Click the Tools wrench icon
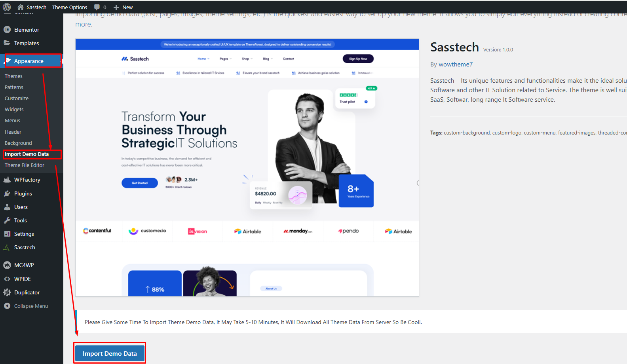 (7, 220)
